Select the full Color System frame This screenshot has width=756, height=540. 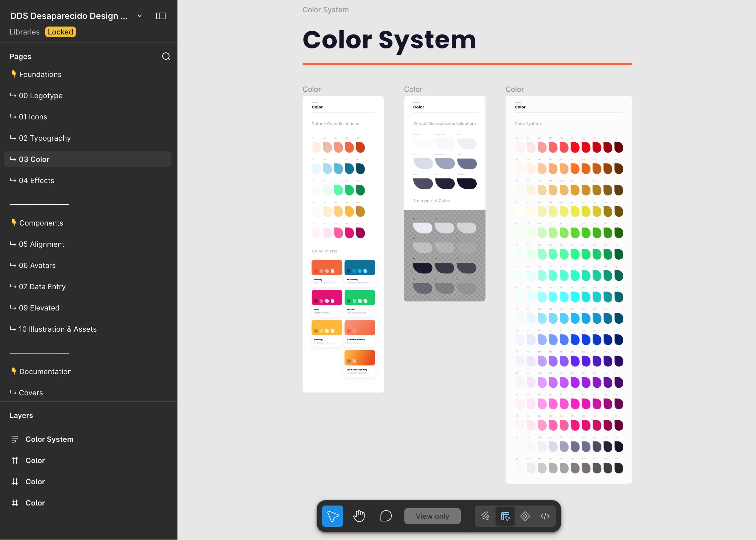pyautogui.click(x=569, y=290)
